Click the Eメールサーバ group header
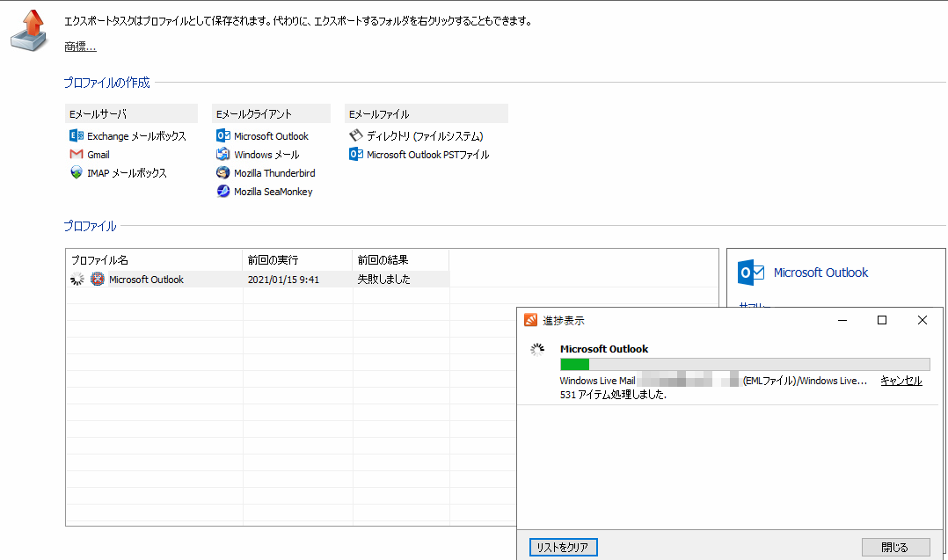The height and width of the screenshot is (560, 948). click(x=131, y=113)
